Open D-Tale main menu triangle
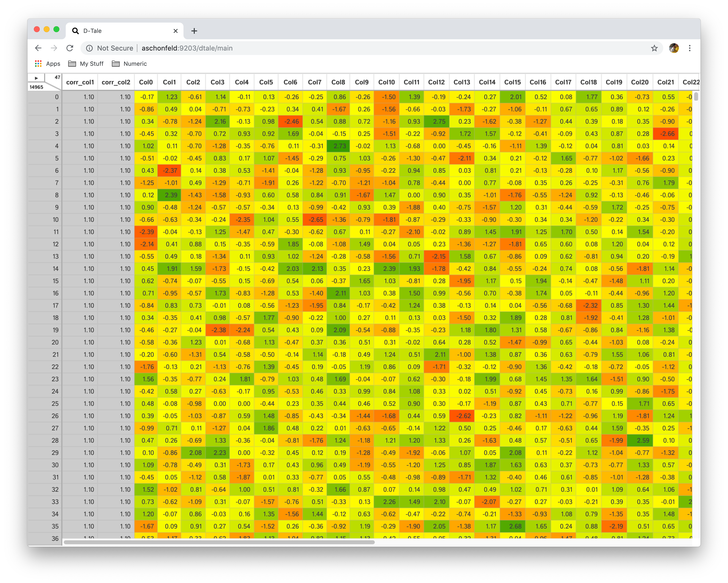Screen dimensions: 728x583 tap(36, 78)
